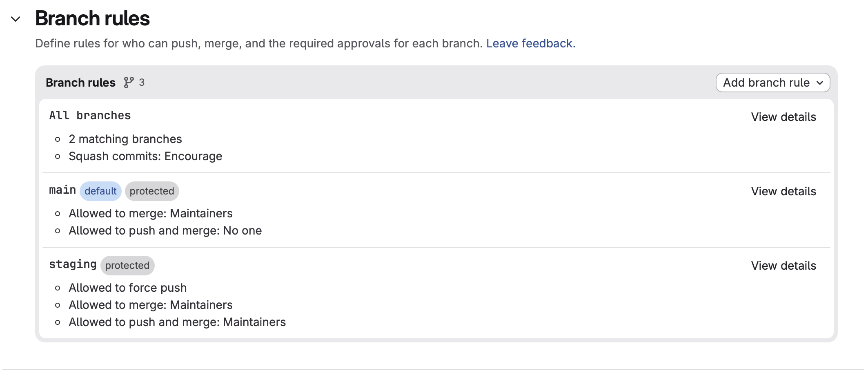Click the protected badge next to main

click(x=152, y=191)
